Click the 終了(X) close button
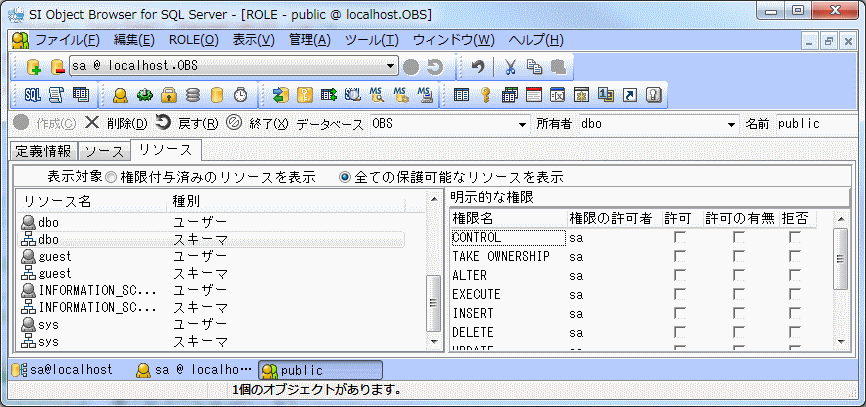This screenshot has width=866, height=407. [x=257, y=124]
